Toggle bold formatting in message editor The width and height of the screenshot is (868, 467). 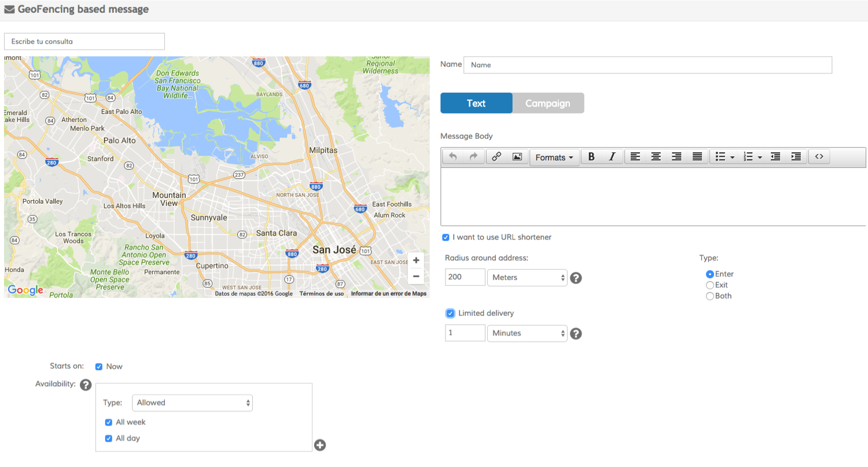pos(591,157)
